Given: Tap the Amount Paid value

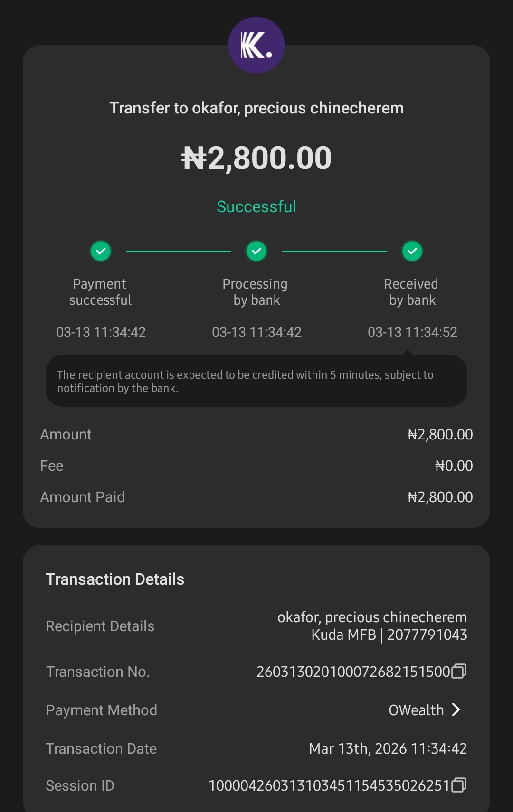Looking at the screenshot, I should pos(440,497).
